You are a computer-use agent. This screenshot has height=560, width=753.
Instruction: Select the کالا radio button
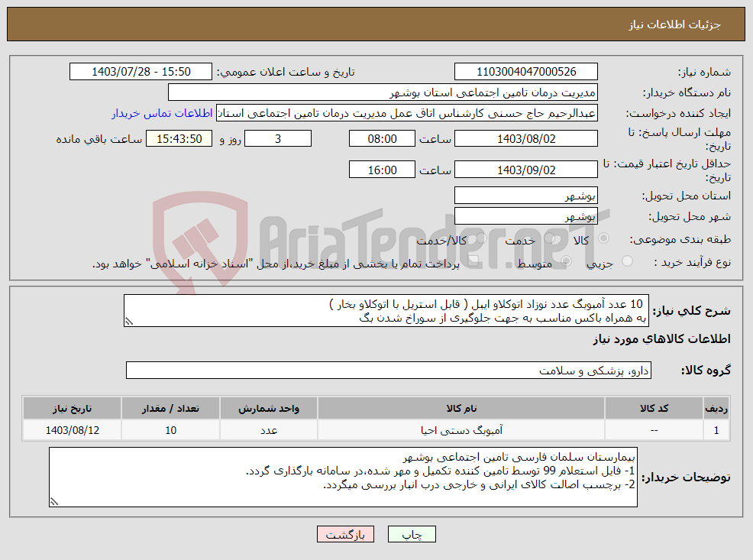click(x=603, y=238)
